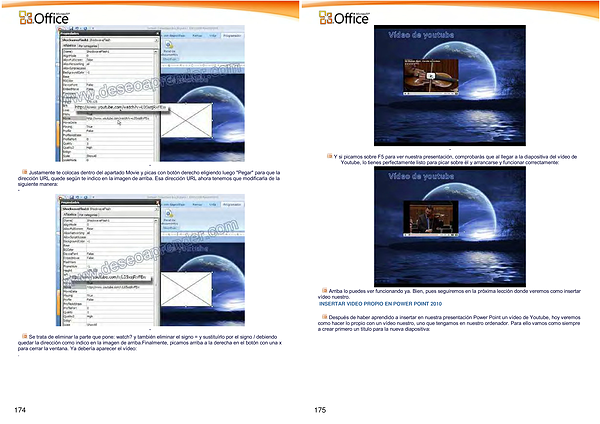
Task: Click the paragraph "Después de haber aprendido a insertar"
Action: click(449, 323)
